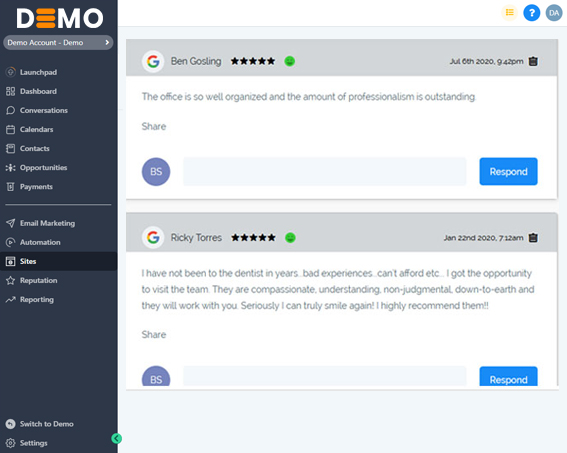Respond to Ben Gosling's review
The width and height of the screenshot is (567, 453).
(x=508, y=171)
